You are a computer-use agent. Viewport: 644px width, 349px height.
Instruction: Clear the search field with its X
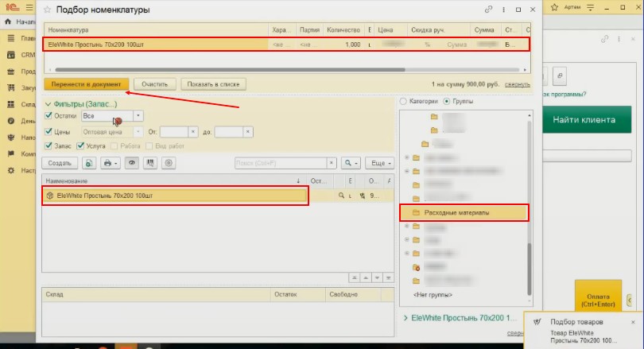coord(332,163)
